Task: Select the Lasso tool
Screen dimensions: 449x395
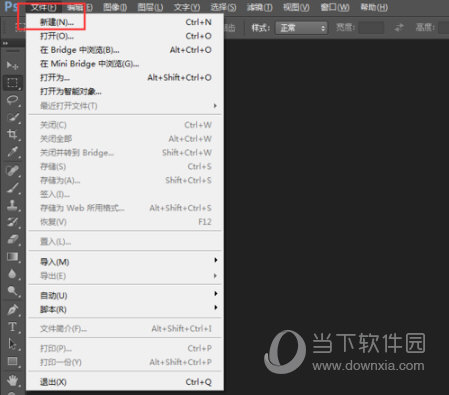Action: pos(12,100)
